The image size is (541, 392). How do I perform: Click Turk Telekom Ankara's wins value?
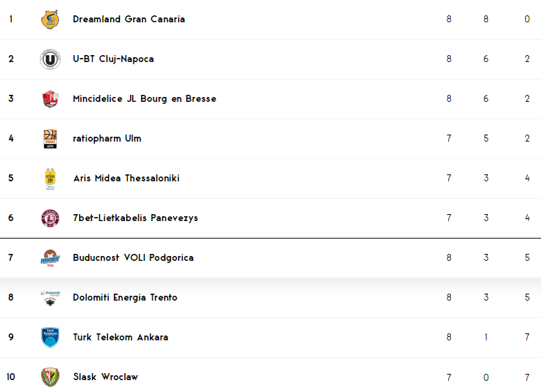[x=486, y=338]
